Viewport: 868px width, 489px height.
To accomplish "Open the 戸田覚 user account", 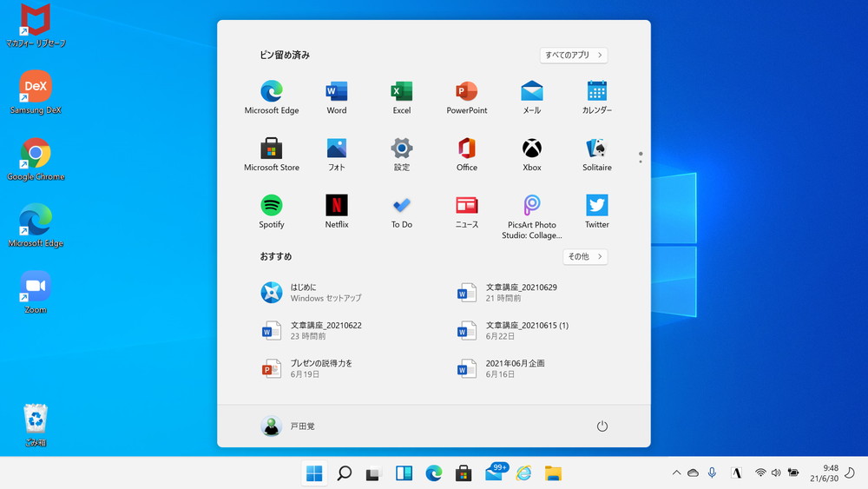I will tap(288, 426).
